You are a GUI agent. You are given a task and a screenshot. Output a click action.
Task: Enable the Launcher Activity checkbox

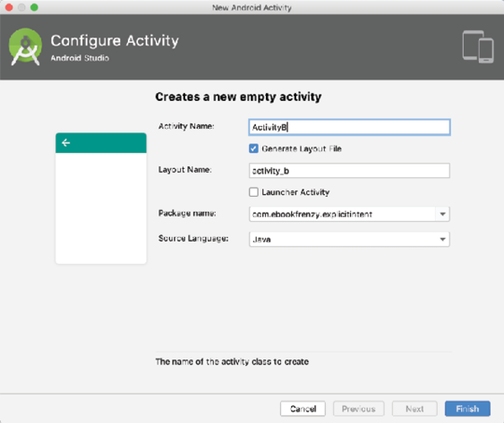coord(253,192)
